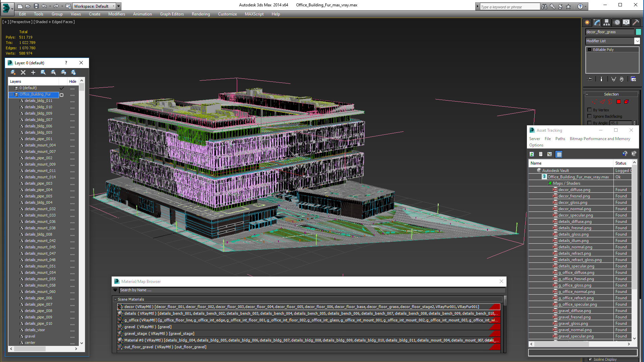Toggle Hide column for details_pipe_001 row
The image size is (644, 362).
pos(72,139)
